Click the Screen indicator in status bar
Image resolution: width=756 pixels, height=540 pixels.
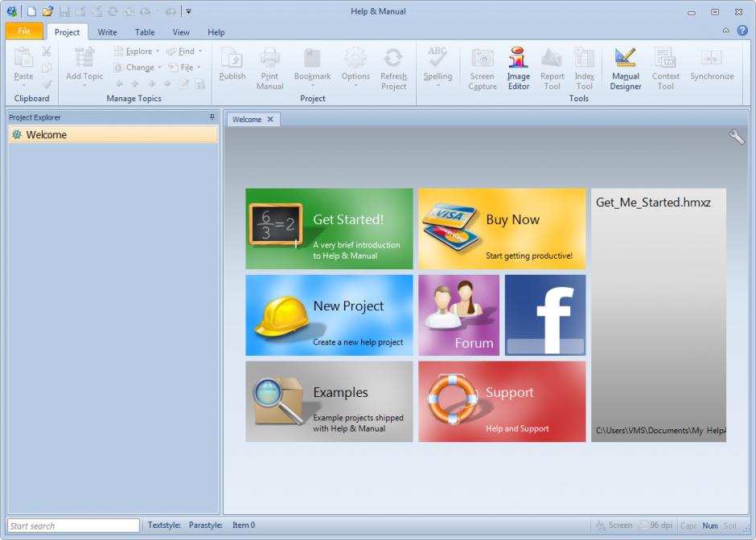pyautogui.click(x=614, y=526)
